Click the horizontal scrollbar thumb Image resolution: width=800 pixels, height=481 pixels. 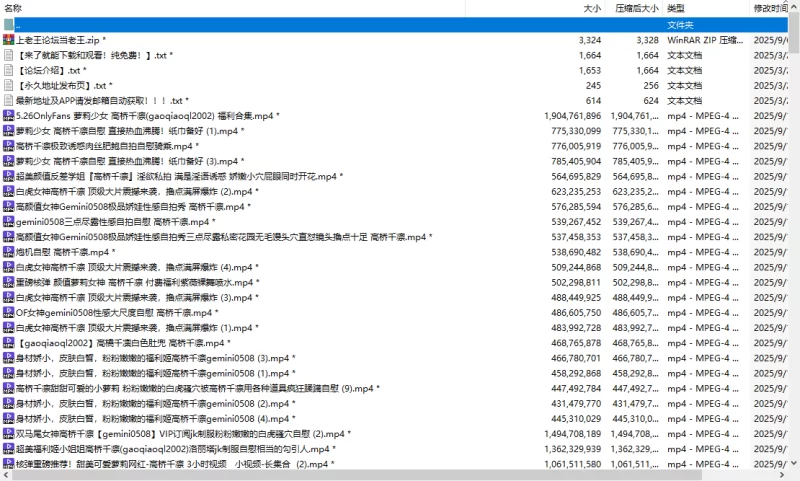point(357,475)
